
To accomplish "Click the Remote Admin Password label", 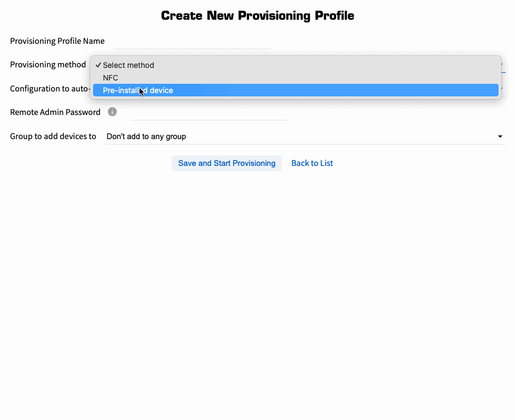I will [x=55, y=112].
